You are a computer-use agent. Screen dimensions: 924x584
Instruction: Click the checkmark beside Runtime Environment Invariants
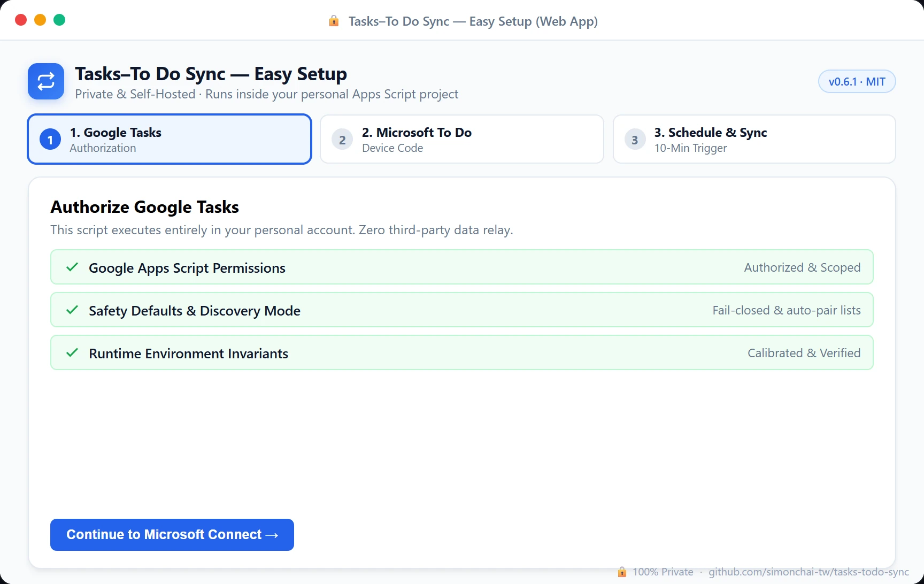point(72,352)
